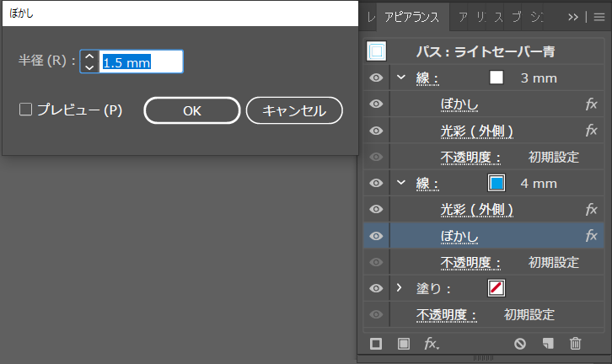Click the 4 mm stroke weight value

pos(539,184)
